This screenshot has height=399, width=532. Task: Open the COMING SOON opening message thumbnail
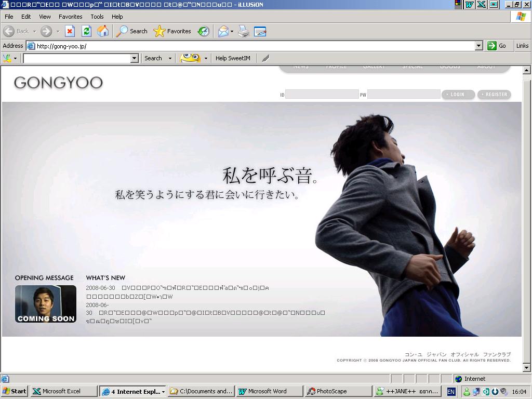[46, 304]
